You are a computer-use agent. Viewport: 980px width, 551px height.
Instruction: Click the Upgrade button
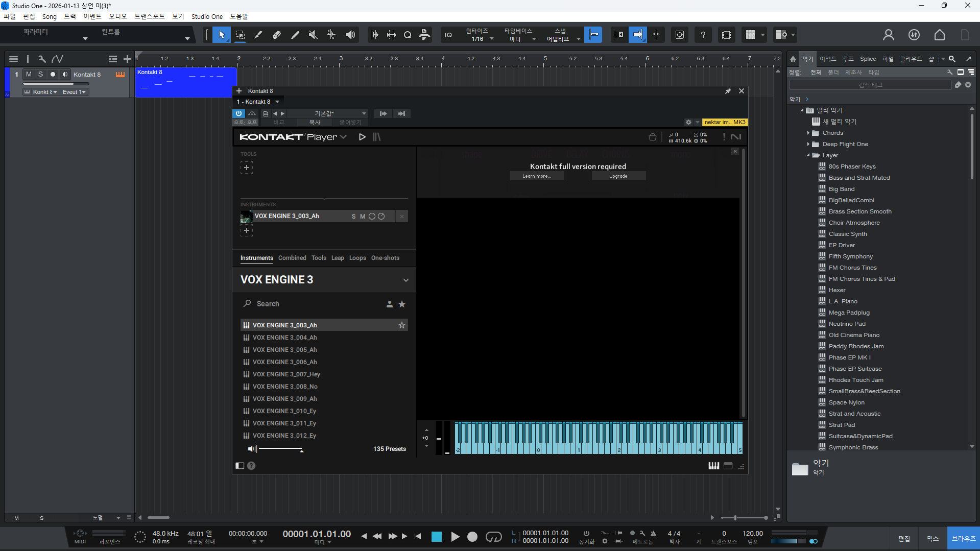point(618,176)
